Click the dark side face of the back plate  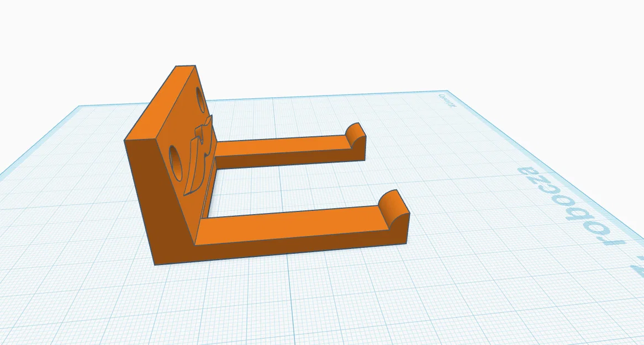point(158,201)
